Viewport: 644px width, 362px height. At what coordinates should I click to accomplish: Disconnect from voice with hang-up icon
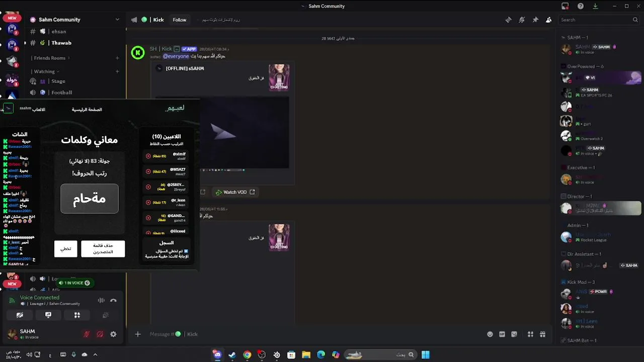[113, 301]
